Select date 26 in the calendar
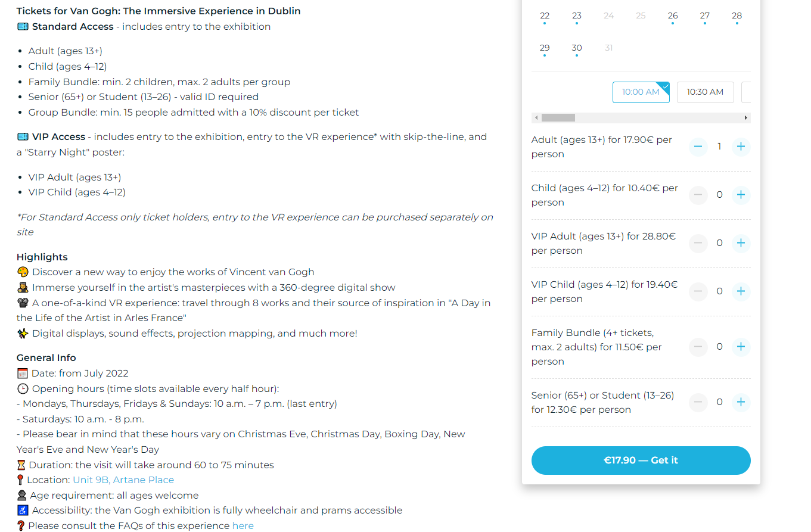811x532 pixels. tap(673, 16)
